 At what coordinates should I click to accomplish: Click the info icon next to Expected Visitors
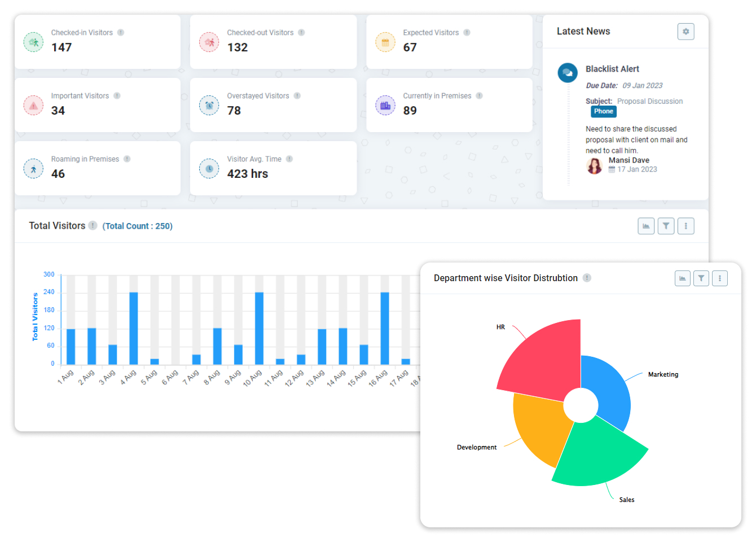[x=467, y=32]
